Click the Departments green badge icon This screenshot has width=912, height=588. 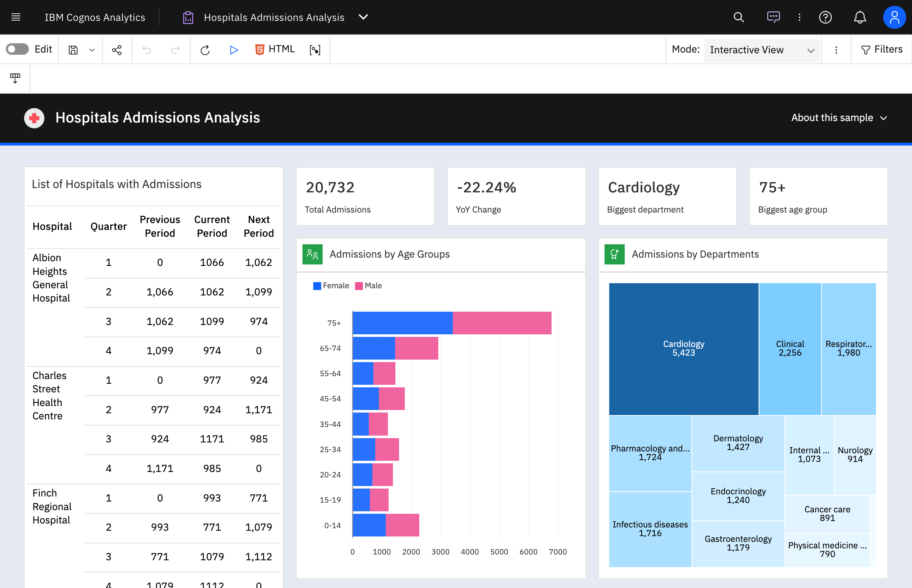click(x=615, y=254)
